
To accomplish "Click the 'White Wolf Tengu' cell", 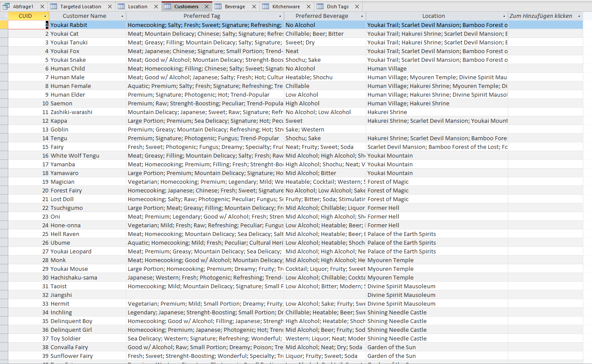I will (x=88, y=155).
